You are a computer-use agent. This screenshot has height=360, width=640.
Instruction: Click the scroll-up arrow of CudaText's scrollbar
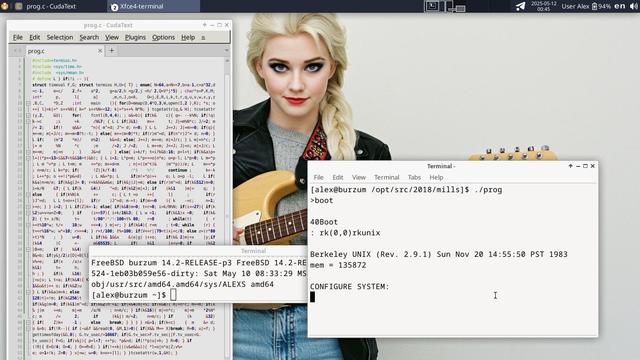pos(227,60)
